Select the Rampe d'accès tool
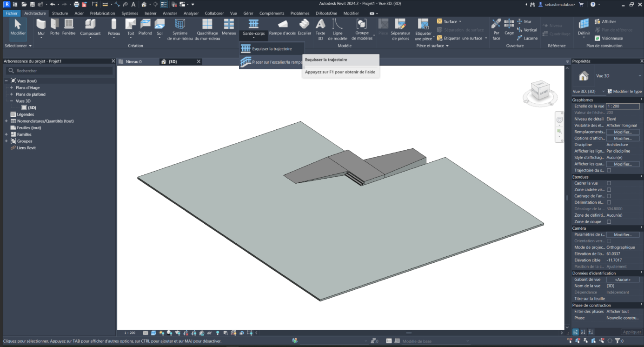 pos(282,27)
